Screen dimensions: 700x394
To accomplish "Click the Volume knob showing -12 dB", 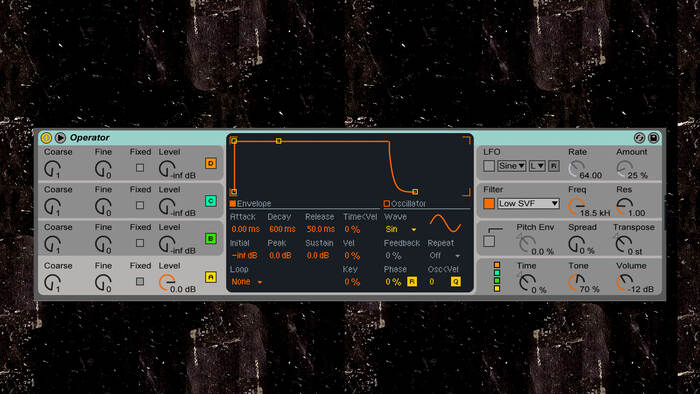I will point(624,283).
